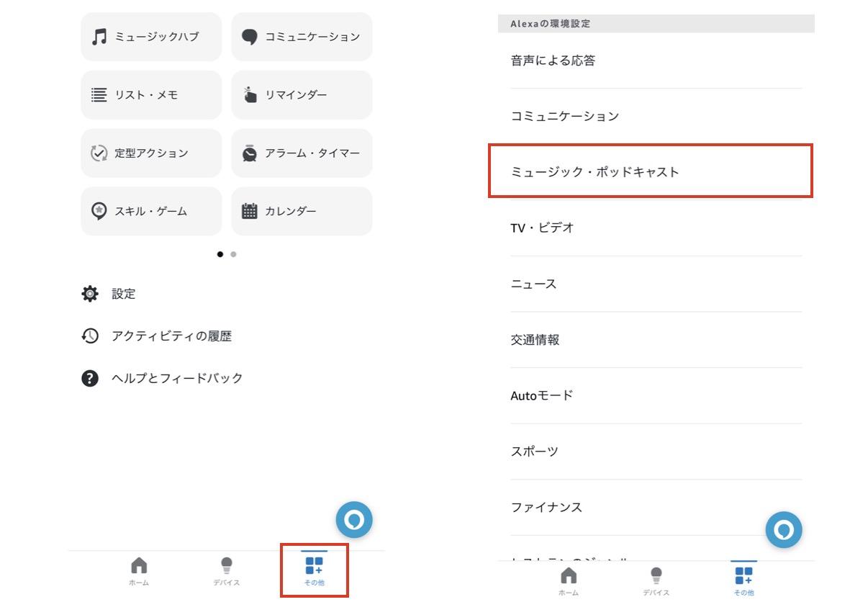Image resolution: width=868 pixels, height=602 pixels.
Task: Open ミュージック・ポッドキャスト setting
Action: 651,171
